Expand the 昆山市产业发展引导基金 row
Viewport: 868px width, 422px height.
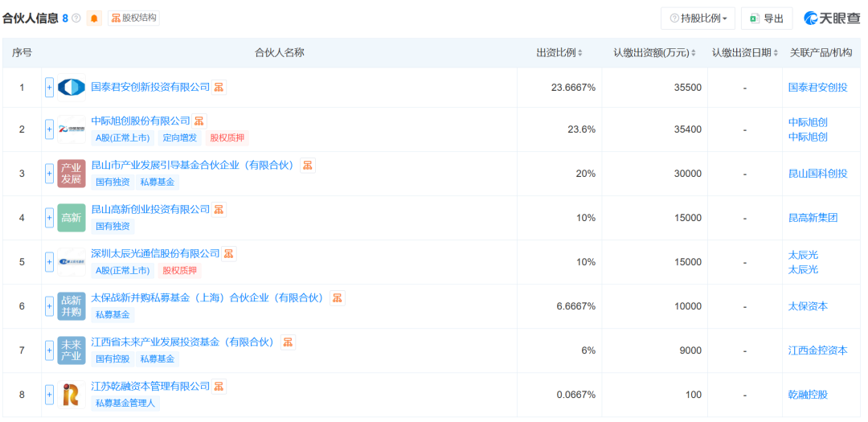pos(49,174)
